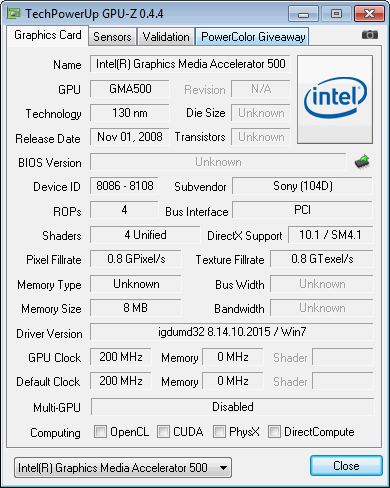Open the Validation tab

point(166,37)
